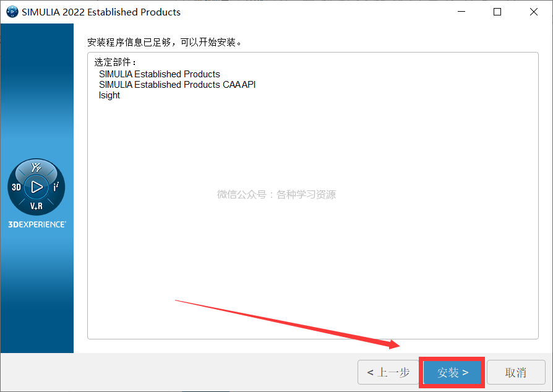Click the 安装 > install button
The height and width of the screenshot is (392, 553).
[452, 372]
